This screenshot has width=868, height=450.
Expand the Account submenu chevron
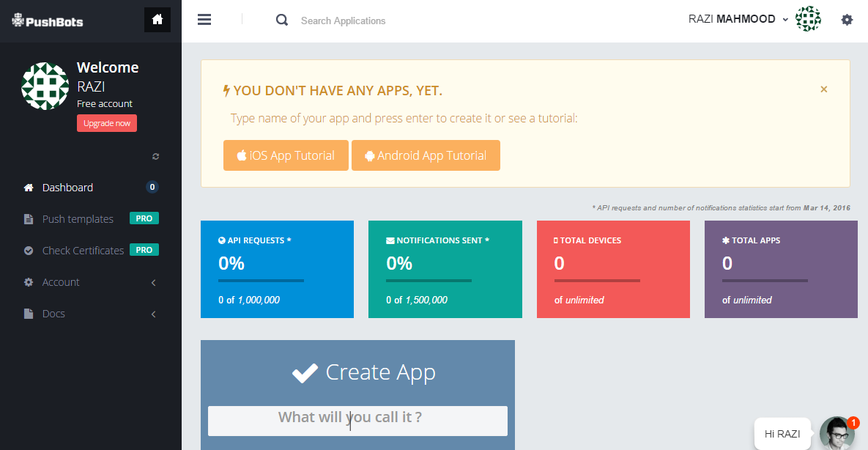coord(153,283)
